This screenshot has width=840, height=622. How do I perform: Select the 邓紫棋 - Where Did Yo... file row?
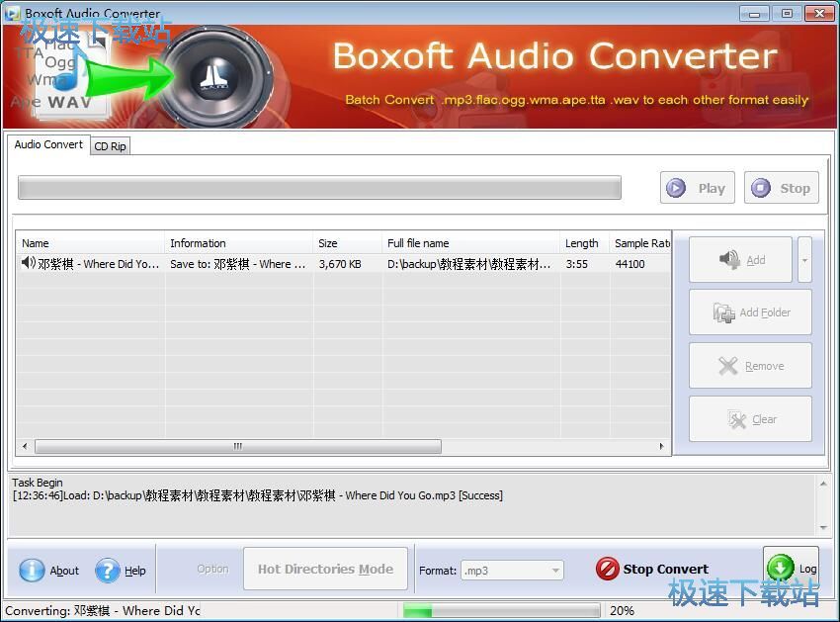[343, 264]
